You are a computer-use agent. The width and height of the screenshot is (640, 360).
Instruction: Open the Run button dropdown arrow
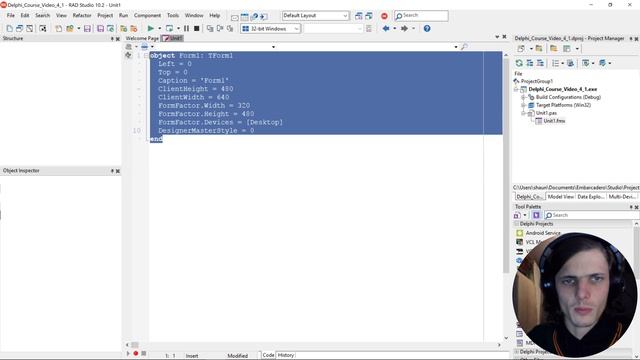[160, 29]
